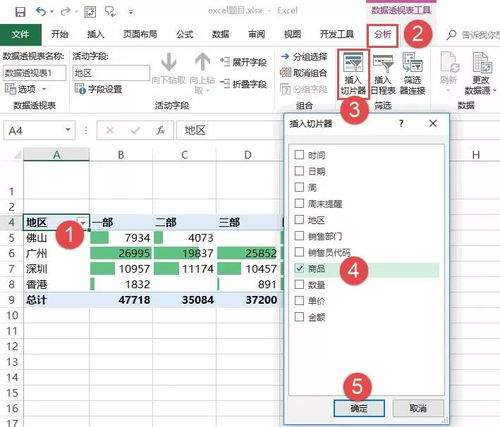
Task: Select column A header
Action: (57, 155)
